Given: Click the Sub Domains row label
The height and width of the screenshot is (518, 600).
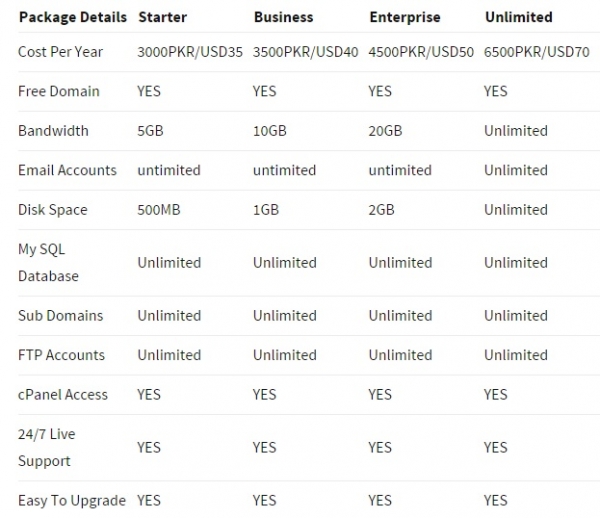Looking at the screenshot, I should coord(60,316).
